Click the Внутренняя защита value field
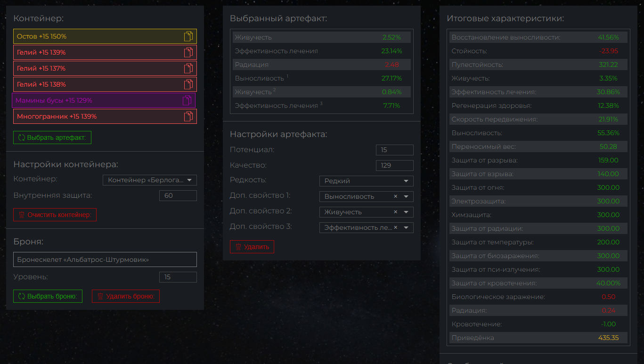Viewport: 644px width, 364px height. click(178, 195)
